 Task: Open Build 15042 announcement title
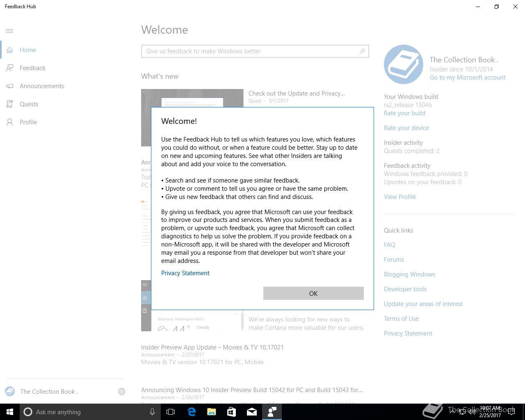(x=252, y=390)
